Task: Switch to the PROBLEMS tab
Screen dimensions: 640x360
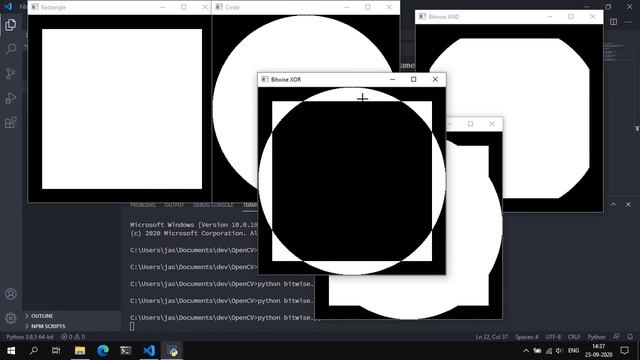Action: [x=143, y=205]
